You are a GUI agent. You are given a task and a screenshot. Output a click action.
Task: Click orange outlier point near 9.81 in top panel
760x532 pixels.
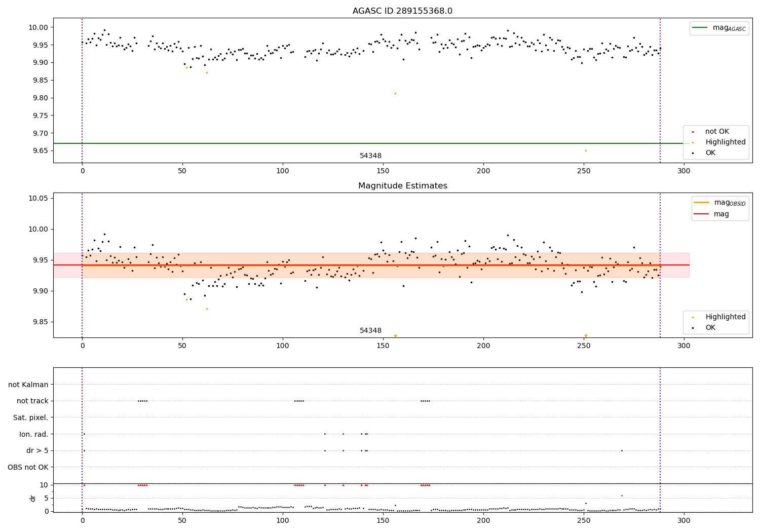coord(395,93)
